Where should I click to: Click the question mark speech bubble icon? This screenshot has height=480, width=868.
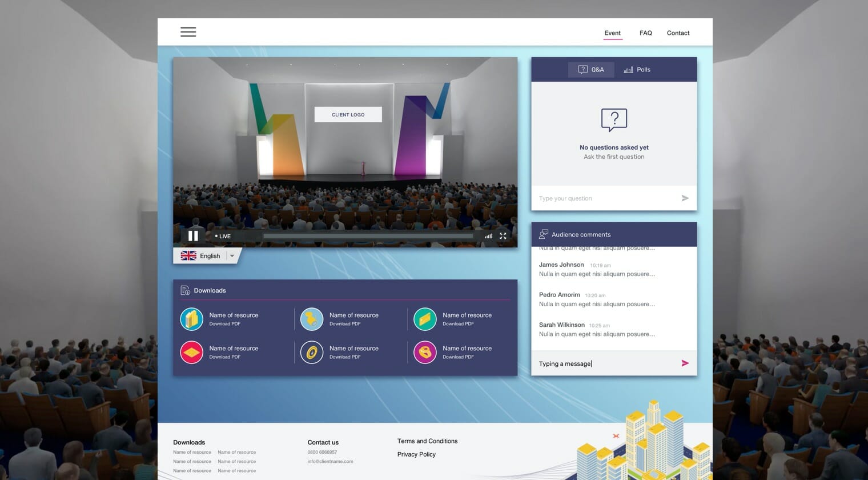point(614,120)
